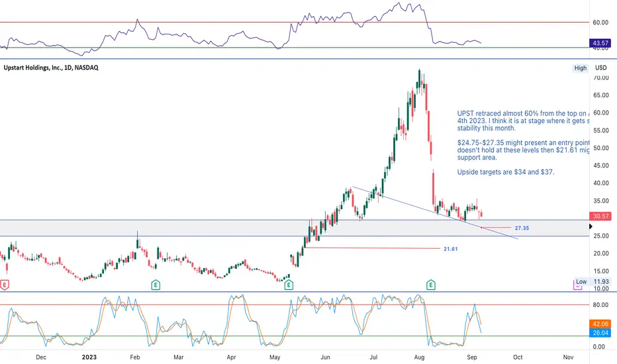This screenshot has height=364, width=617.
Task: Click the 0.00 stochastic axis label
Action: pyautogui.click(x=598, y=347)
